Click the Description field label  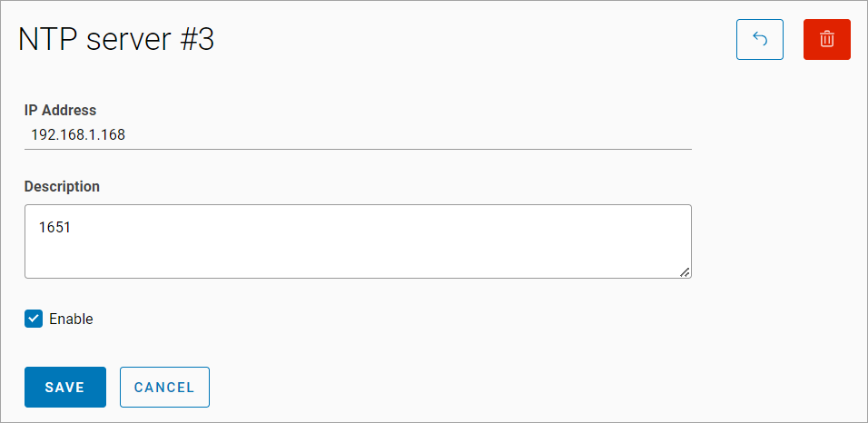[62, 186]
